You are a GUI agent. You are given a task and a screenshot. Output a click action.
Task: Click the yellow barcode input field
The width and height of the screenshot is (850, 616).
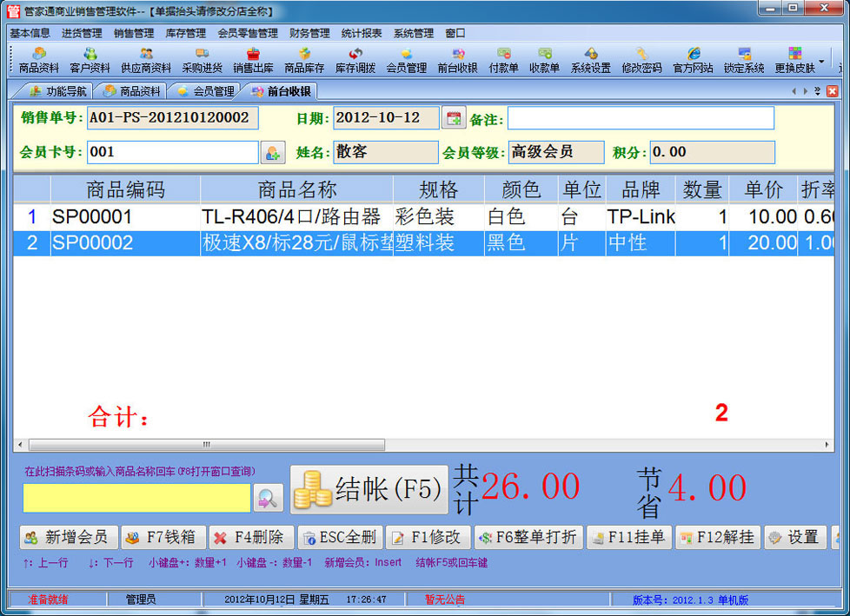pyautogui.click(x=136, y=497)
